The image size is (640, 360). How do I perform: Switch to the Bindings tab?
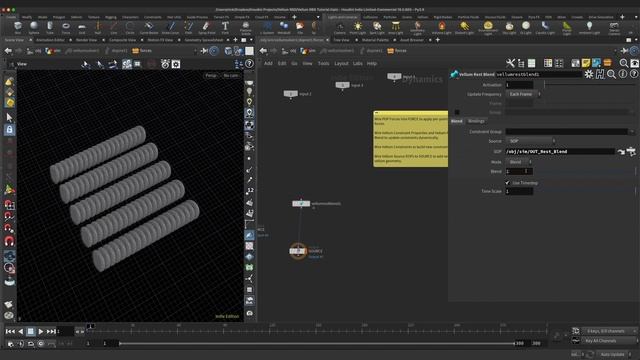pos(476,121)
